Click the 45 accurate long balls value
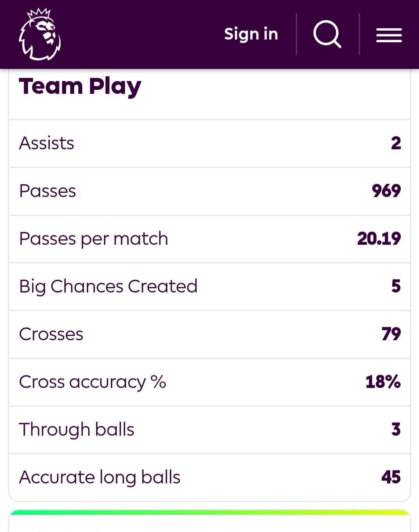 pos(391,477)
